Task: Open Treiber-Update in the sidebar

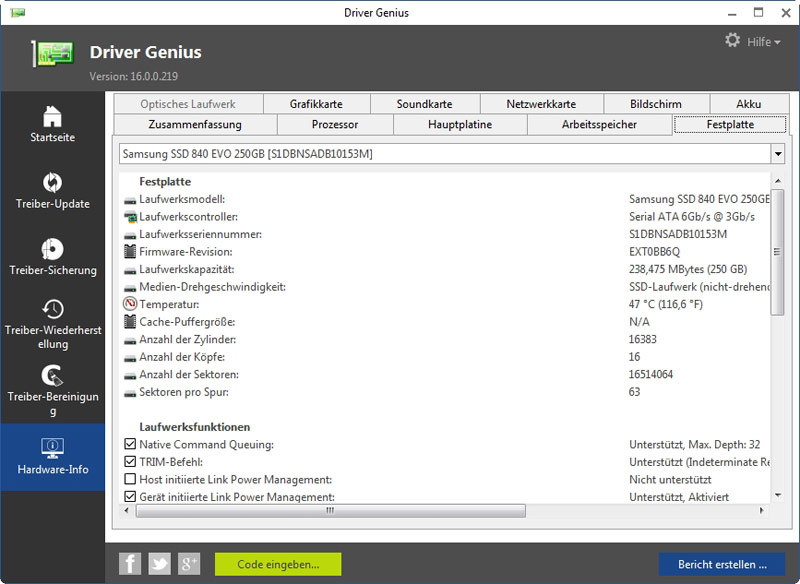Action: (x=52, y=183)
